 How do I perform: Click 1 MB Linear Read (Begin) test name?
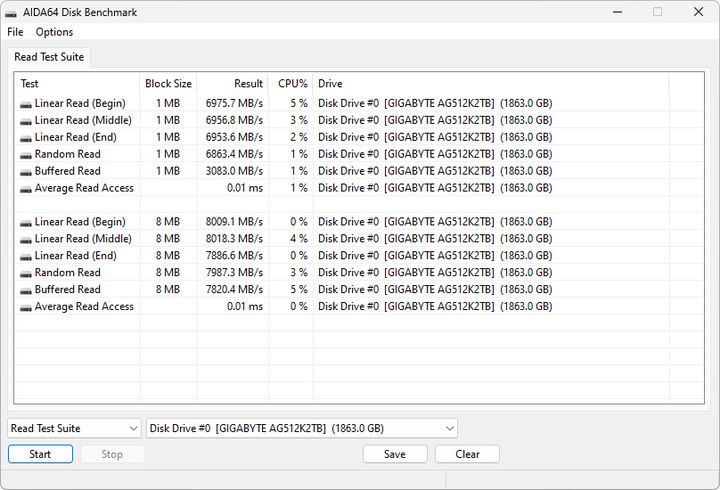pyautogui.click(x=80, y=103)
